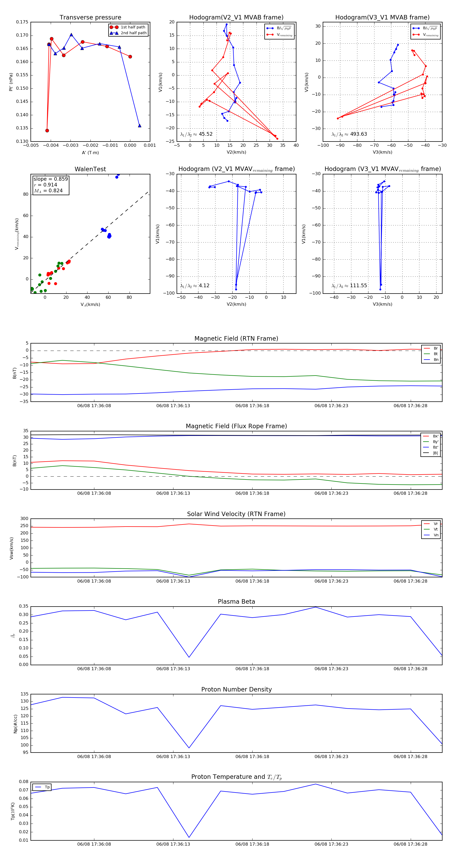Select the "Vt" legend entry

point(431,529)
